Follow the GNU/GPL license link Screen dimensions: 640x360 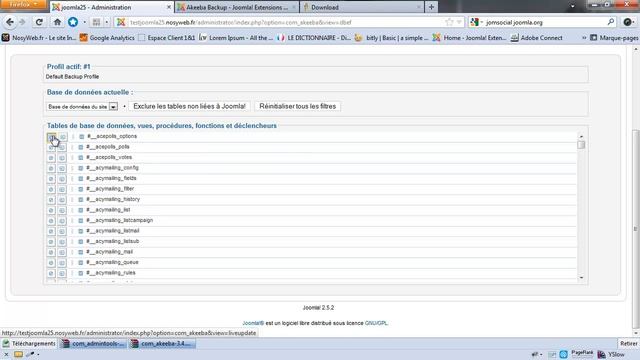pos(376,323)
